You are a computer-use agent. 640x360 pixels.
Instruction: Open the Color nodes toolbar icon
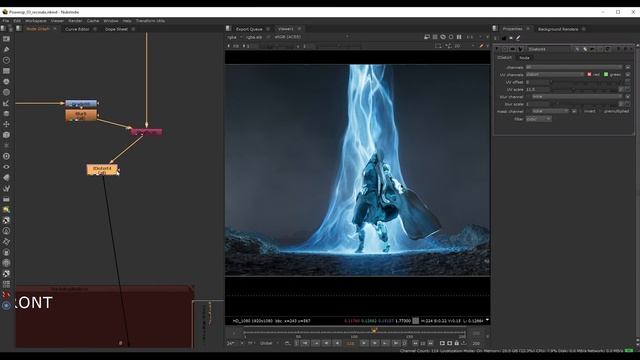coord(6,82)
